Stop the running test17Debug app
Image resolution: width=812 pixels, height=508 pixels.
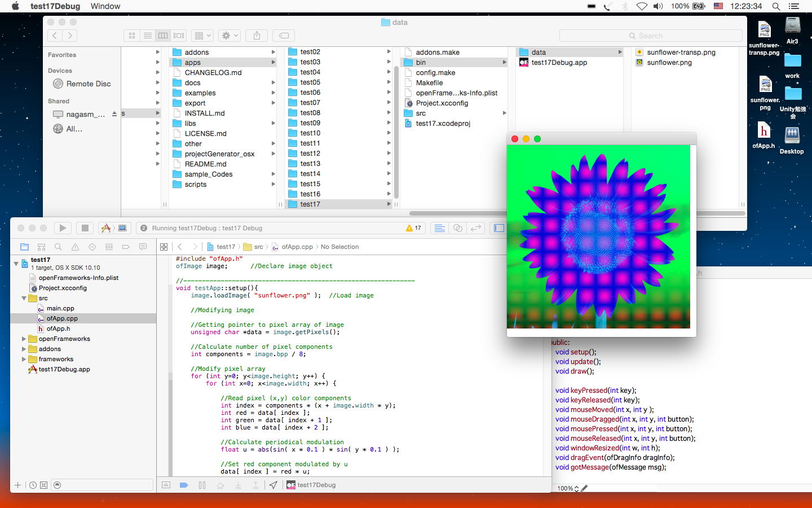[x=85, y=228]
